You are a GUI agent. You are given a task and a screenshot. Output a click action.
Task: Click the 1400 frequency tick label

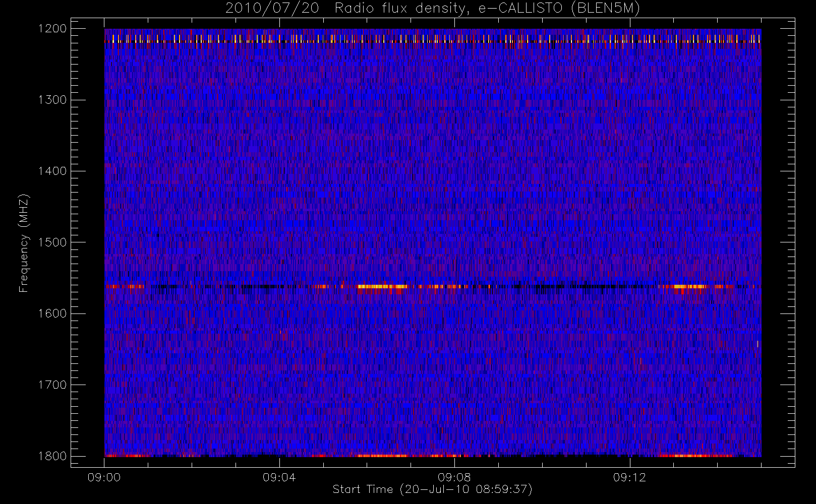[x=52, y=171]
